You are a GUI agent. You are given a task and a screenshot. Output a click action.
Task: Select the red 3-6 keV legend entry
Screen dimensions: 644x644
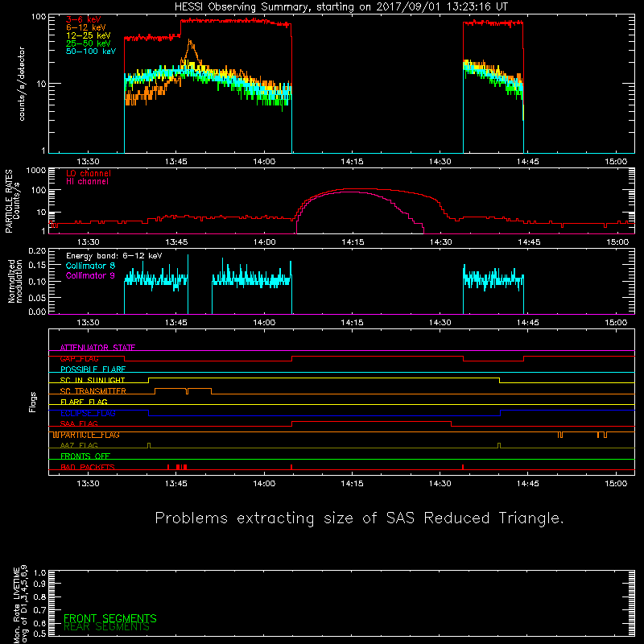(83, 19)
